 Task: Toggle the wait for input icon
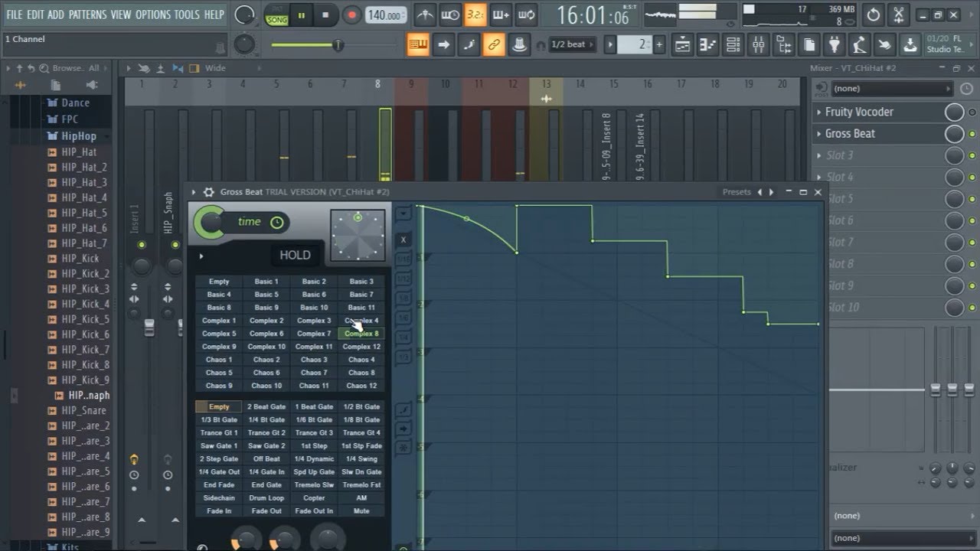tap(450, 15)
